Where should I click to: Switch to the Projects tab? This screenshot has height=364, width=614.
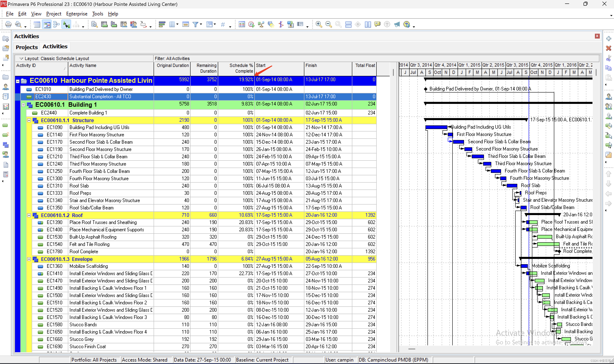click(27, 47)
